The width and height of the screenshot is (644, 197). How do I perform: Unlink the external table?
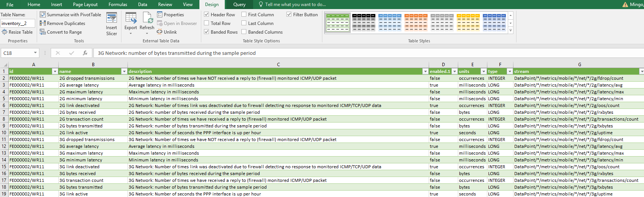click(167, 32)
